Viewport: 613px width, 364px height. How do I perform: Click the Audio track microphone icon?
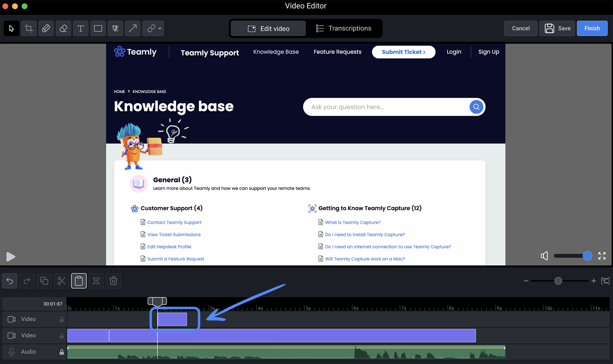(12, 352)
